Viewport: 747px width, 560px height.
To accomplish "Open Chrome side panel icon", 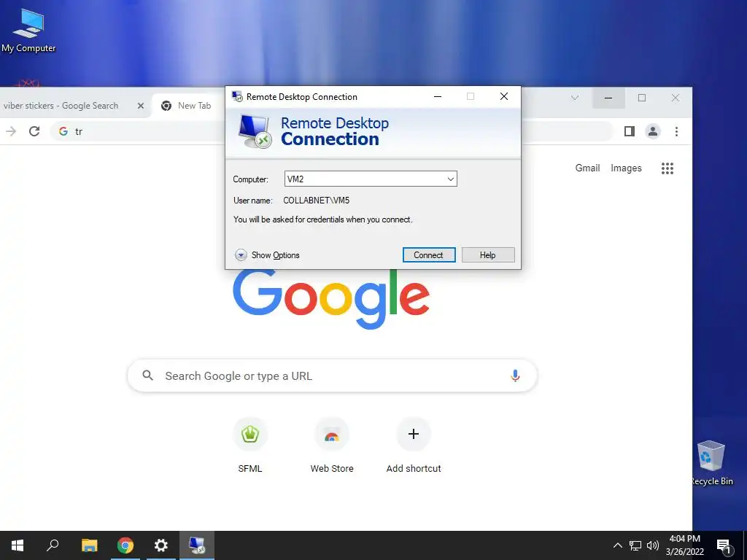I will point(630,131).
